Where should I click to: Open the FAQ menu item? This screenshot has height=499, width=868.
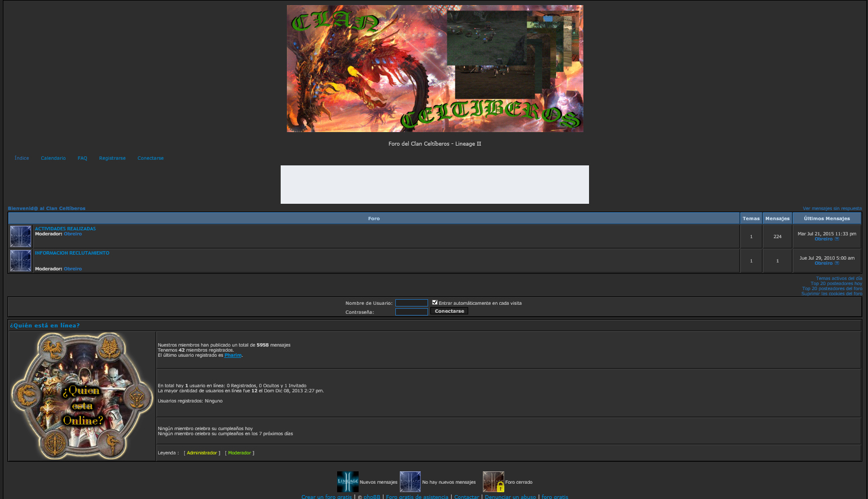point(82,158)
